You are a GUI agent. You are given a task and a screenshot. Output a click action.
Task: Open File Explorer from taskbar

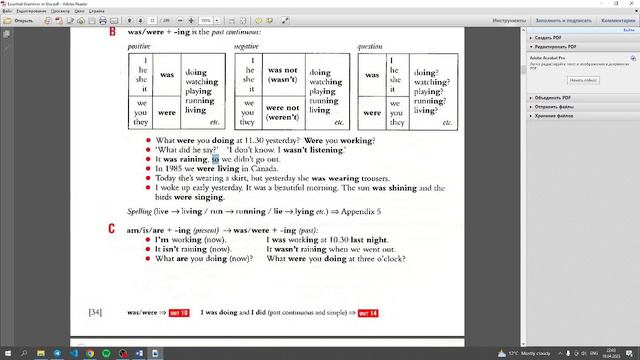point(41,353)
